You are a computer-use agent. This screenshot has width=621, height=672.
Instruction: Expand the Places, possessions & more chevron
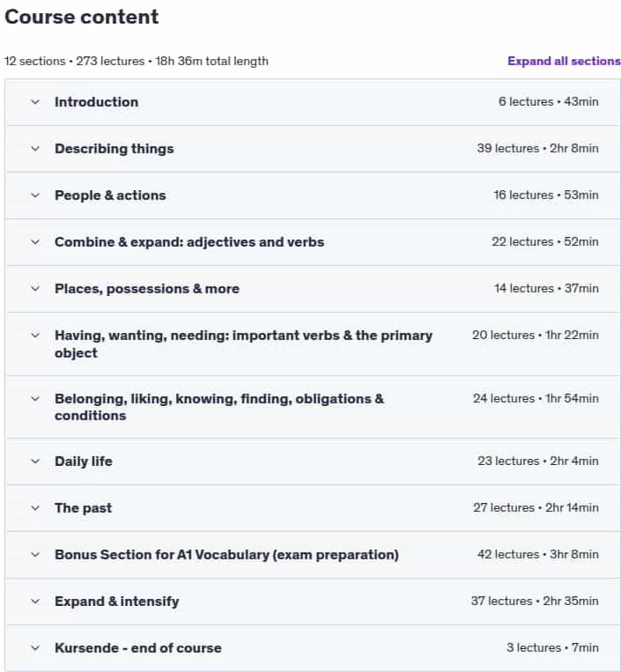point(35,289)
